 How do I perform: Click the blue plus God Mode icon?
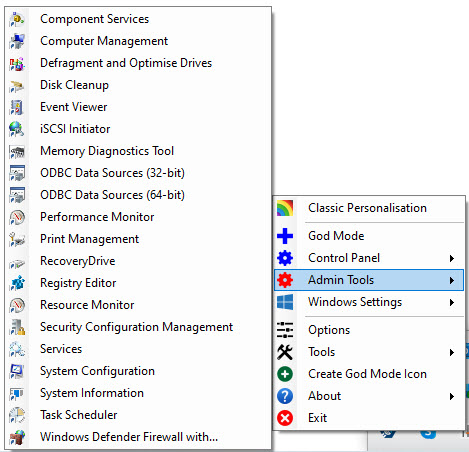pos(285,236)
